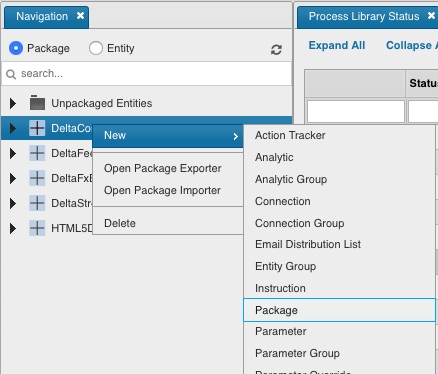The image size is (438, 374).
Task: Select the HTML5 tree row label
Action: pyautogui.click(x=72, y=228)
